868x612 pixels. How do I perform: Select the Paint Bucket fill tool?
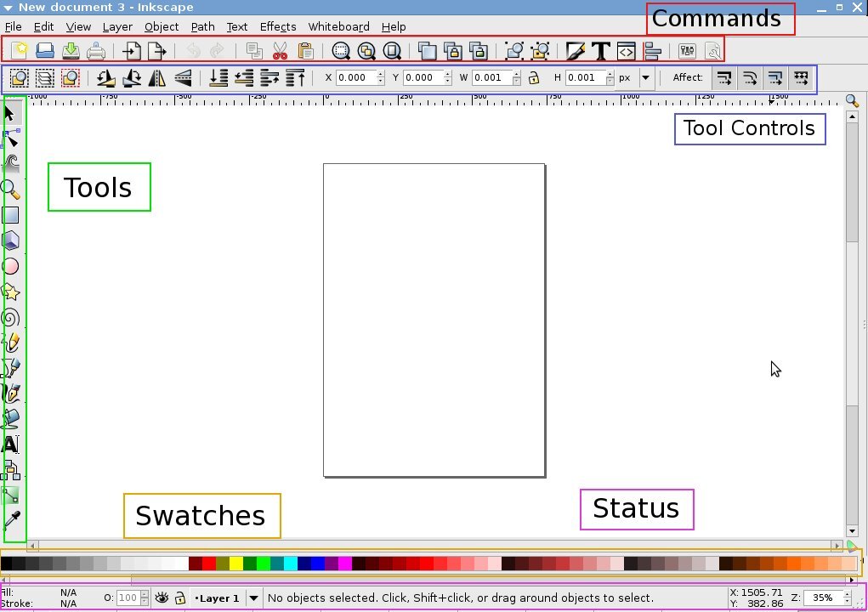point(10,419)
